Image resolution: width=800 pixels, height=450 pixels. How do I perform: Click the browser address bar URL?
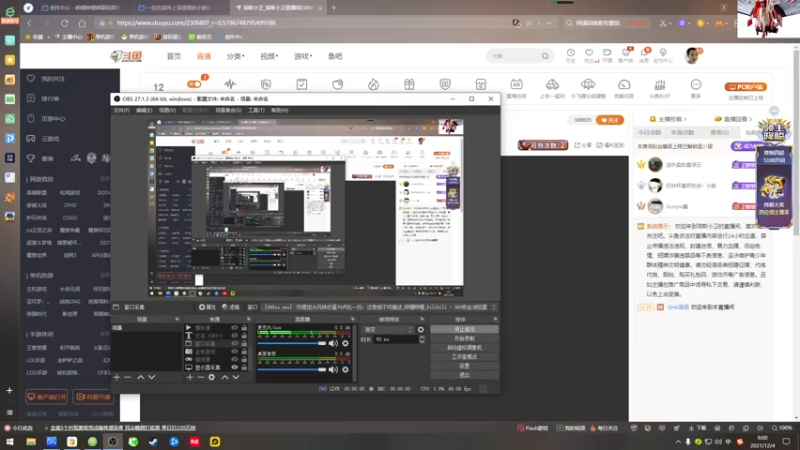click(x=196, y=23)
